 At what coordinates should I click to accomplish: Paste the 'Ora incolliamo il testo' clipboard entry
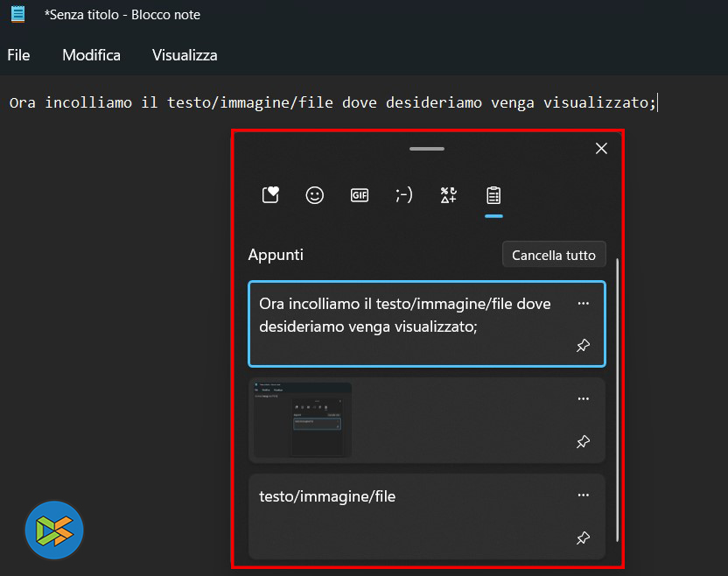pyautogui.click(x=427, y=324)
